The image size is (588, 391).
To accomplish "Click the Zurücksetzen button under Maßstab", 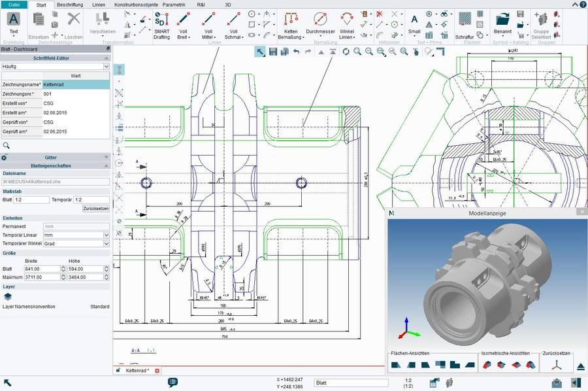I will (x=95, y=209).
